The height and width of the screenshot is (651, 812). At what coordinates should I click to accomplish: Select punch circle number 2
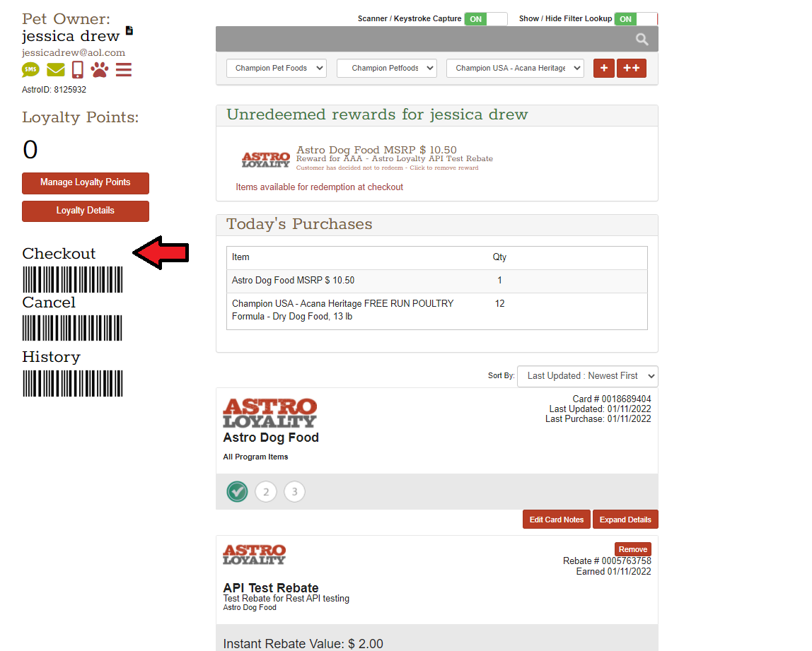266,492
